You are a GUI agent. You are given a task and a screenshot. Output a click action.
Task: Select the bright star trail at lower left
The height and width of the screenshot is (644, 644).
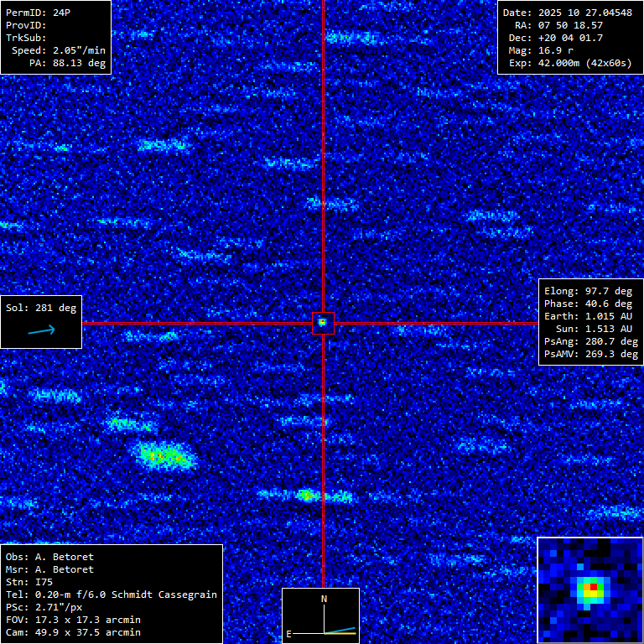[x=165, y=456]
